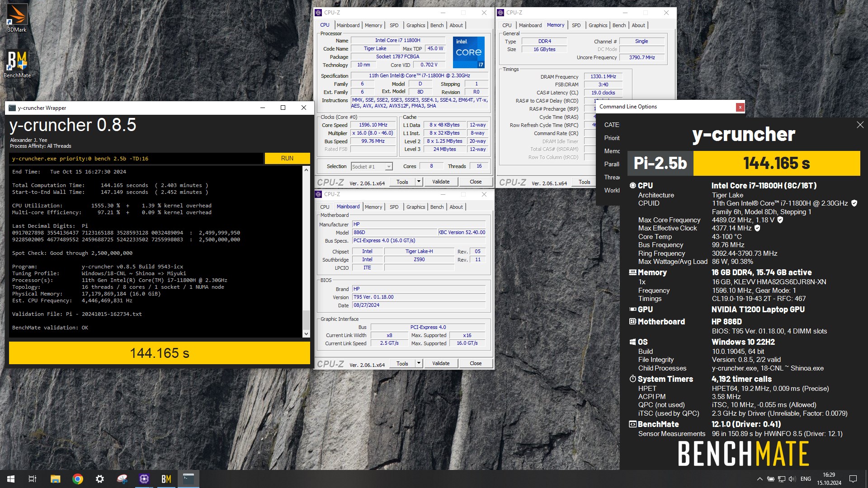Screen dimensions: 868x488
Task: Click ENG language indicator in taskbar
Action: pyautogui.click(x=806, y=479)
